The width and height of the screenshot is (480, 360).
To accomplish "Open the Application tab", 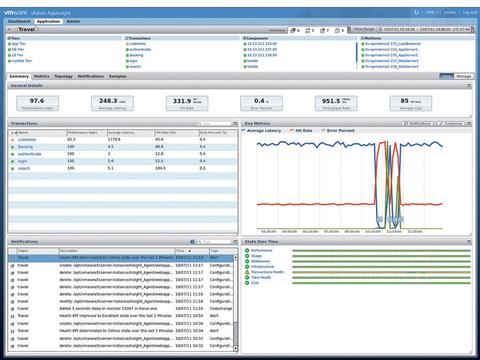I will (48, 21).
